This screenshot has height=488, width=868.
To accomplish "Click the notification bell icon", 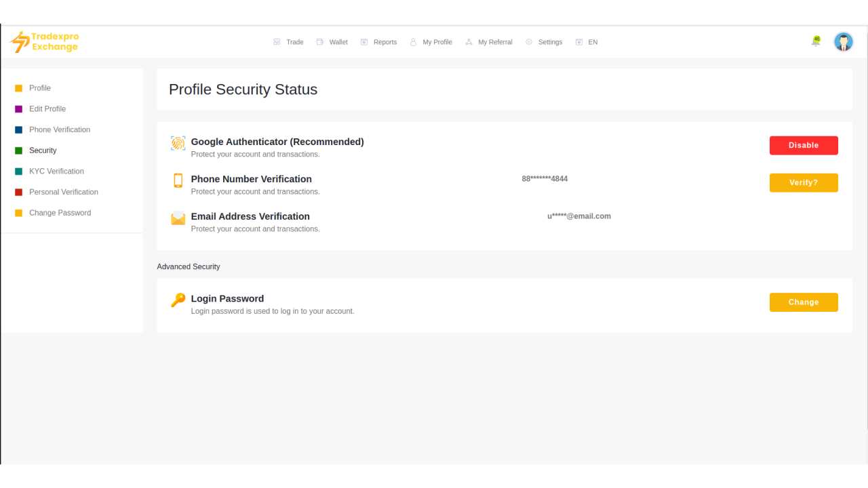I will [x=815, y=42].
